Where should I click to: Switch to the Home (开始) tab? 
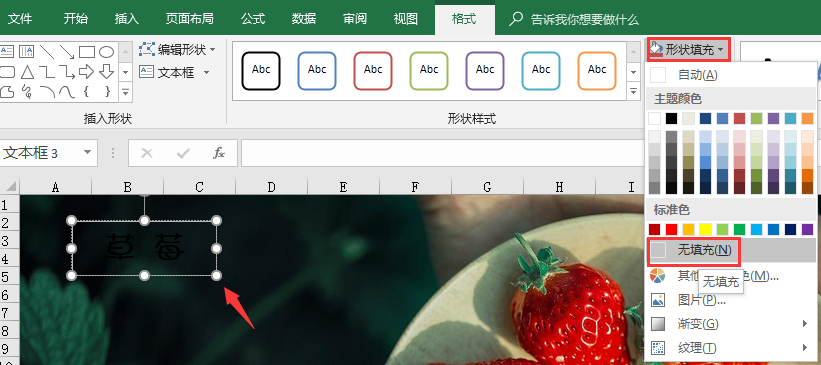click(x=76, y=19)
